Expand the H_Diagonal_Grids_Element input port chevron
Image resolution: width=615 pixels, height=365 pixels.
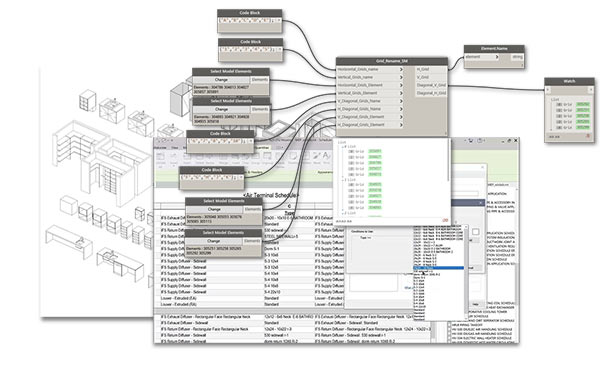tap(401, 125)
